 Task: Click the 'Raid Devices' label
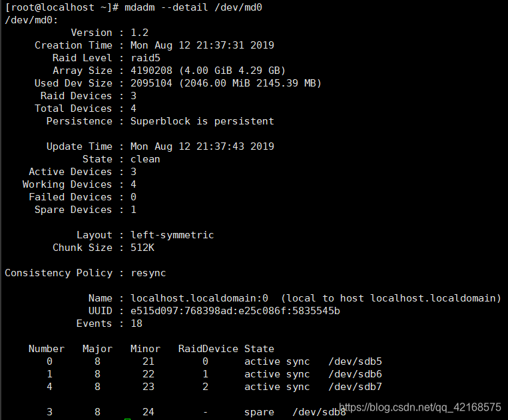coord(76,96)
